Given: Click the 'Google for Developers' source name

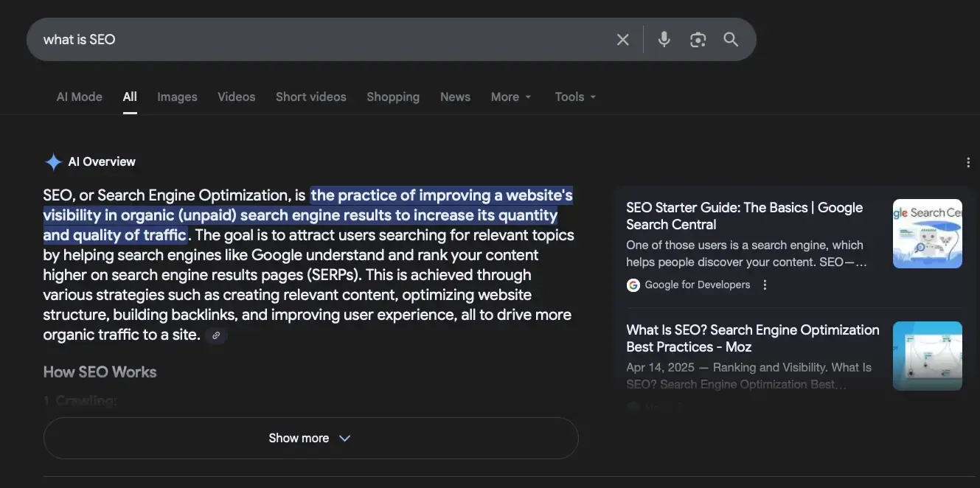Looking at the screenshot, I should tap(698, 285).
